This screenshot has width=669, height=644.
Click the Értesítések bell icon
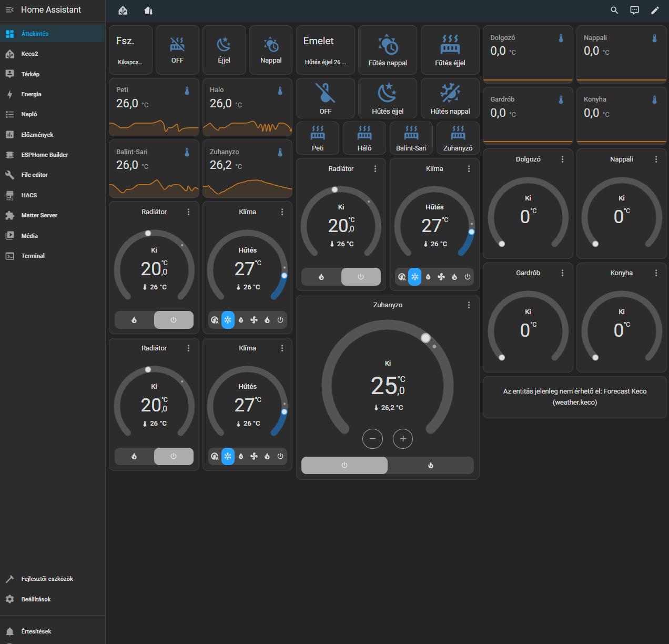(x=9, y=631)
